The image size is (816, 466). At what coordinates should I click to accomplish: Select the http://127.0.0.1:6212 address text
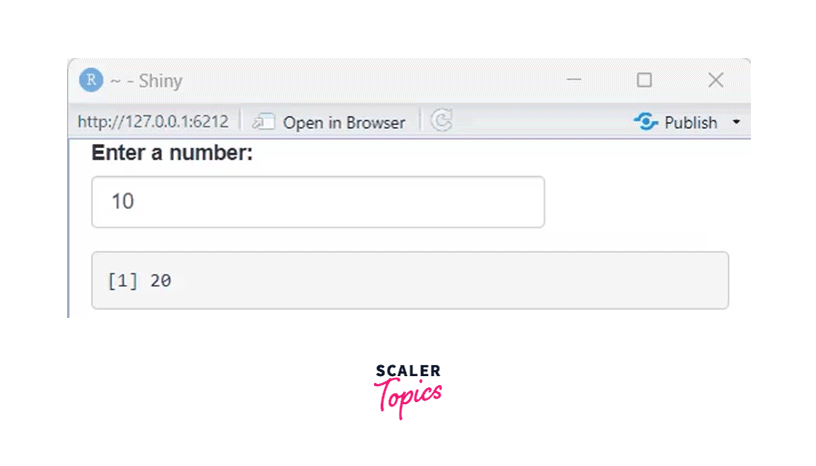click(153, 122)
